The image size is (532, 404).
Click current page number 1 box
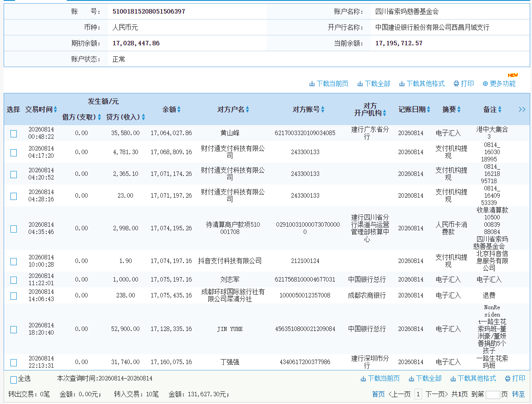(x=418, y=394)
